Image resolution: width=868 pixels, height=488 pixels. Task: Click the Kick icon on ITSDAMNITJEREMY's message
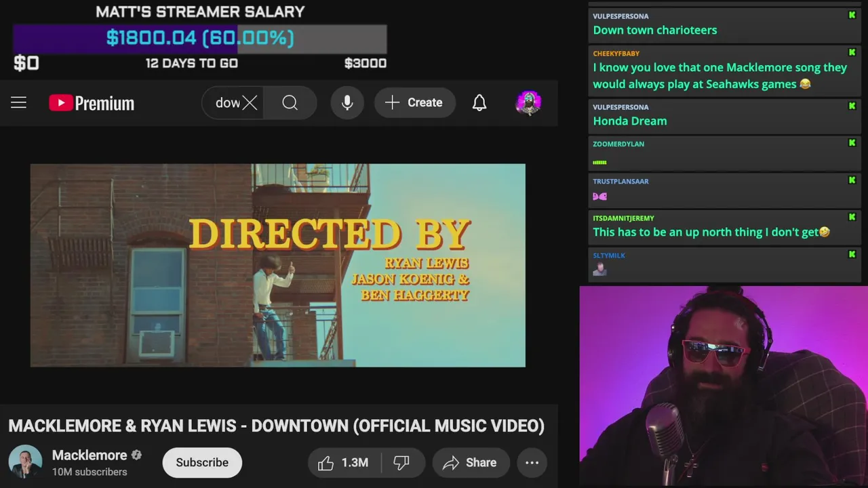coord(852,217)
